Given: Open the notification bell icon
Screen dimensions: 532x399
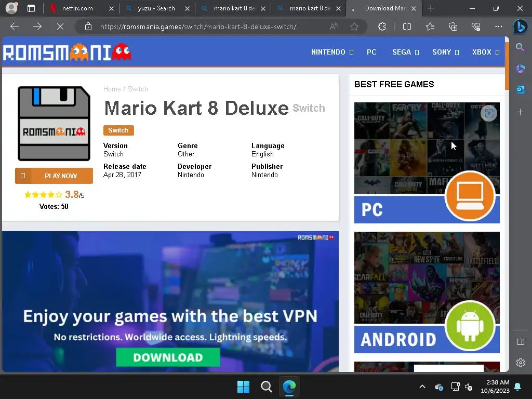Looking at the screenshot, I should click(x=518, y=387).
